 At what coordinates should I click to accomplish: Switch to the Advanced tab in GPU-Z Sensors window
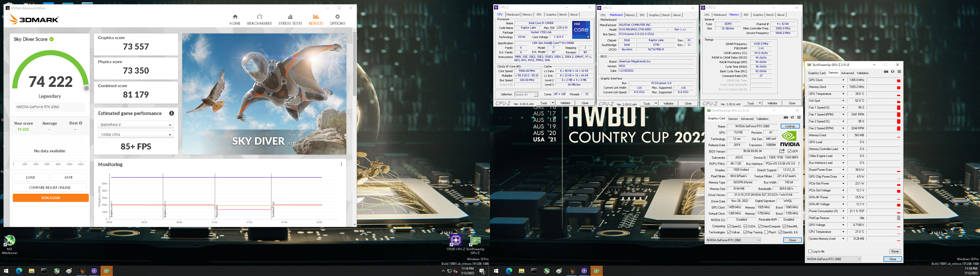847,73
